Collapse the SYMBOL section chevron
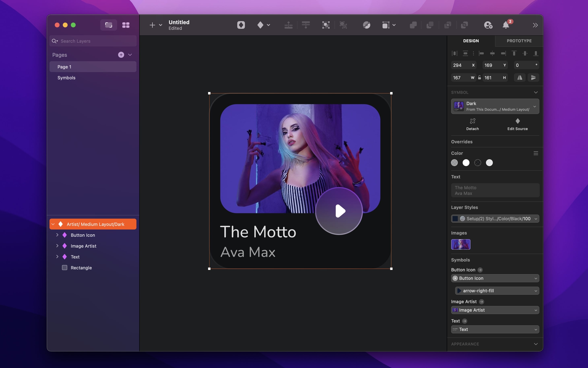The image size is (588, 368). (536, 92)
